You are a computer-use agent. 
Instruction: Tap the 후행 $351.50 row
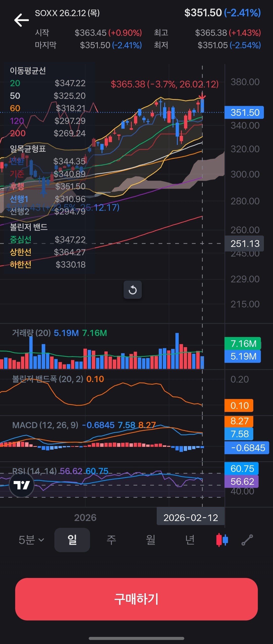point(48,186)
